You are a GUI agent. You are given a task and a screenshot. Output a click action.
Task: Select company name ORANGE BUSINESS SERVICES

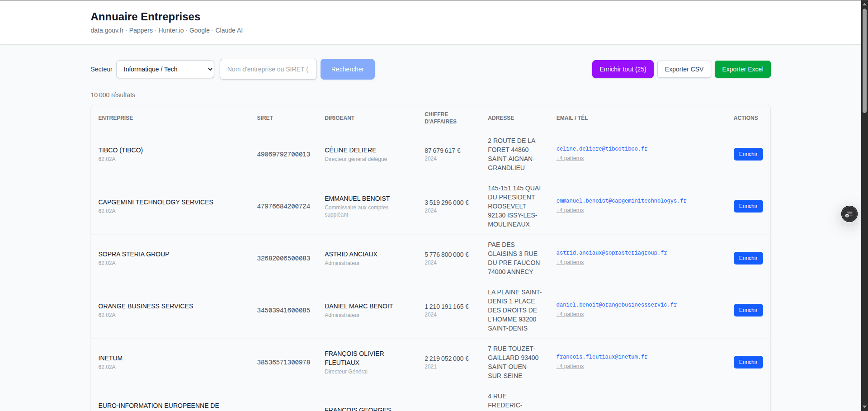[x=146, y=306]
